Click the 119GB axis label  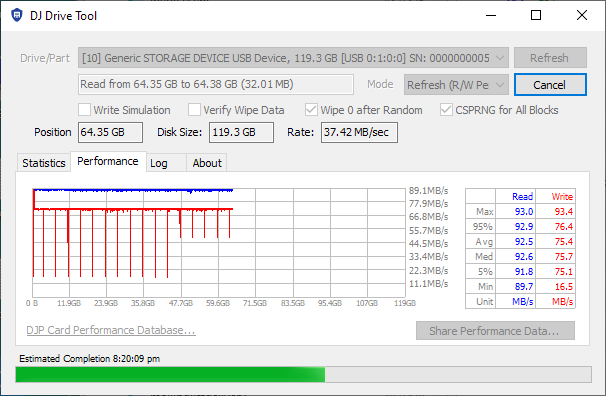click(x=405, y=303)
